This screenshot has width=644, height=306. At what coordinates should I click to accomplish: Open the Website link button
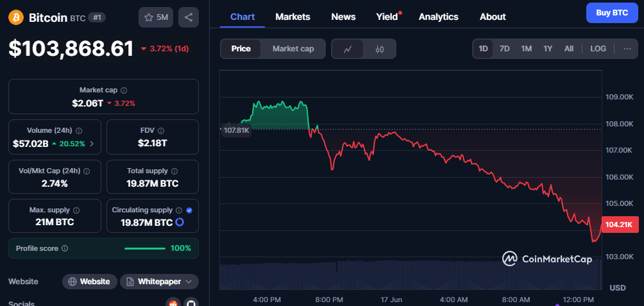tap(90, 282)
